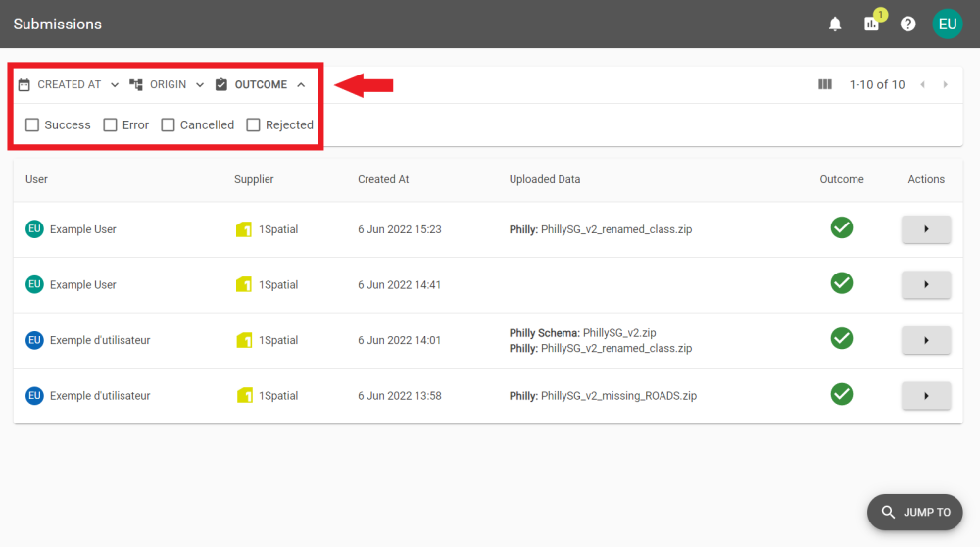Viewport: 980px width, 547px height.
Task: Open the dashboard chart icon with badge
Action: pyautogui.click(x=872, y=24)
